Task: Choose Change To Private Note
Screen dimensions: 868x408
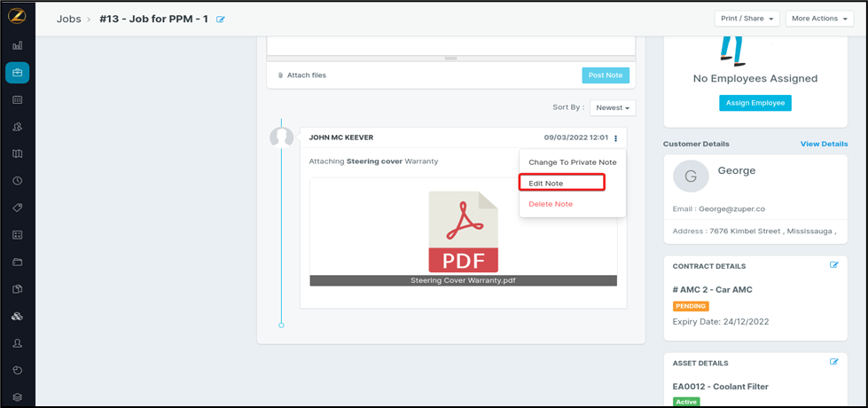Action: [x=573, y=163]
